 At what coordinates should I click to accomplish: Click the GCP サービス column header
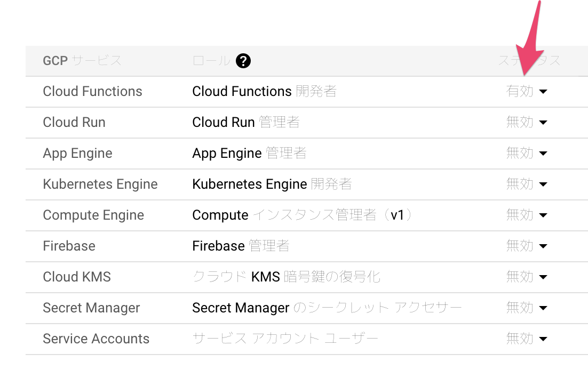coord(82,60)
